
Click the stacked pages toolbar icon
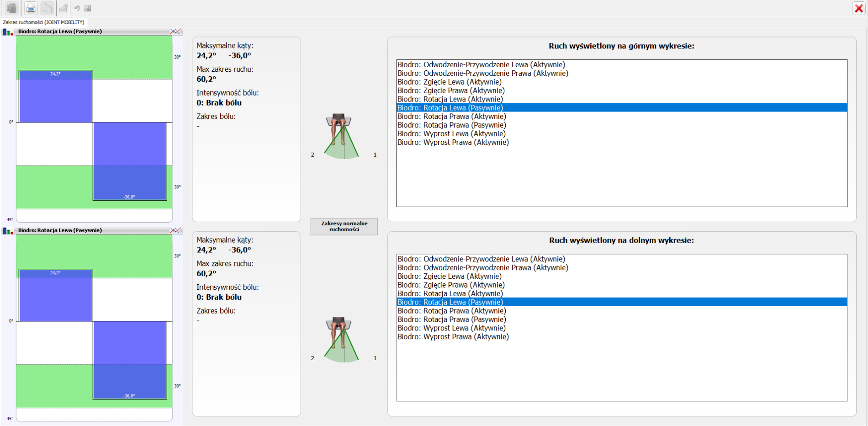[12, 8]
